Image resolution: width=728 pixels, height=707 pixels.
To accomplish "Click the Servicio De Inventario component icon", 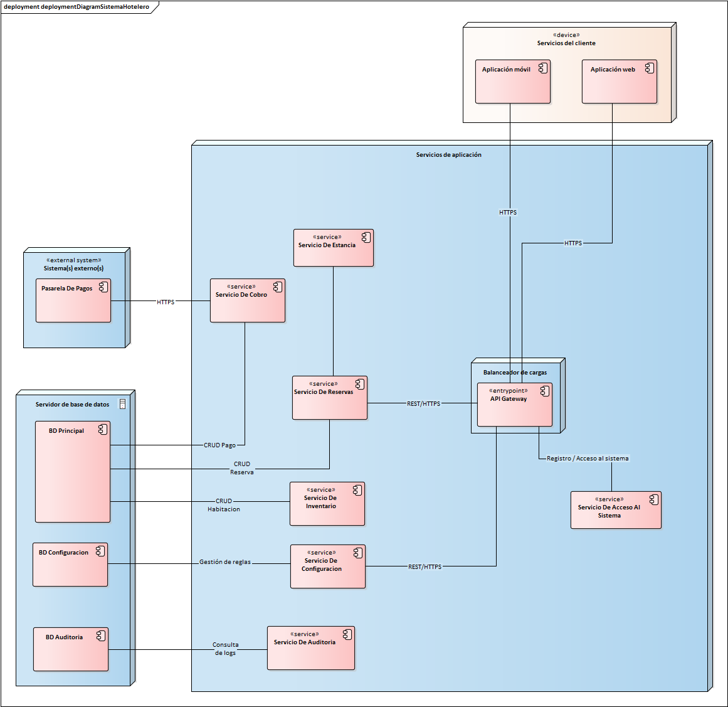I will (357, 489).
